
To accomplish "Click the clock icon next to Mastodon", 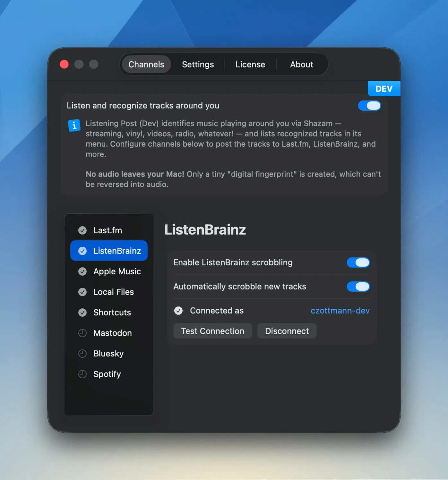I will (83, 333).
